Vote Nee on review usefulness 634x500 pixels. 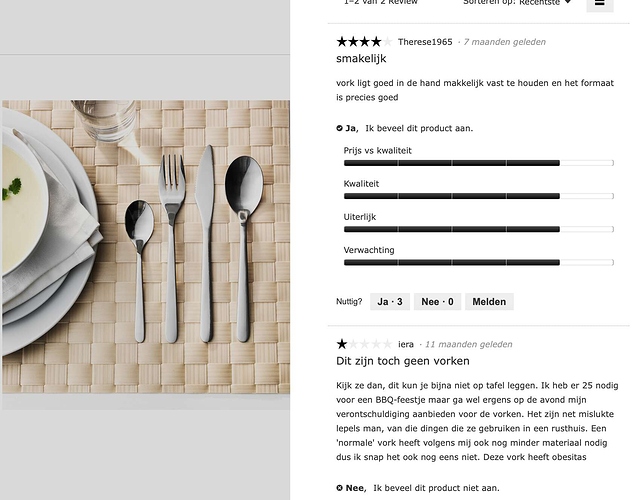pyautogui.click(x=437, y=302)
